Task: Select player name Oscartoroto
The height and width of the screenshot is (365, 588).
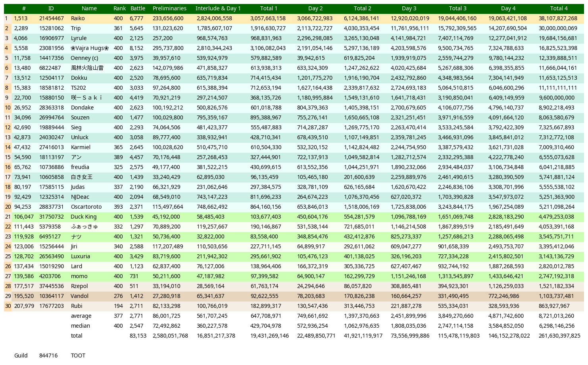Action: (86, 207)
